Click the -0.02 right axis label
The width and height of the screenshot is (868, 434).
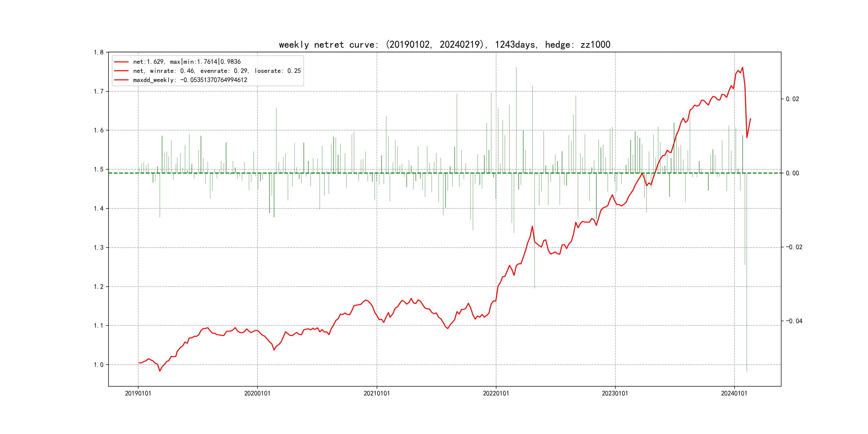[794, 247]
